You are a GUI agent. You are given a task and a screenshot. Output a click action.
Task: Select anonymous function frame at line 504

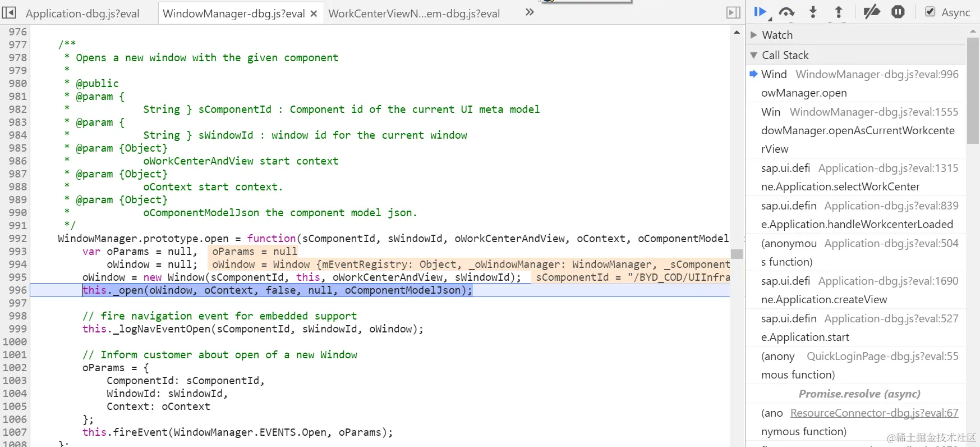[855, 253]
